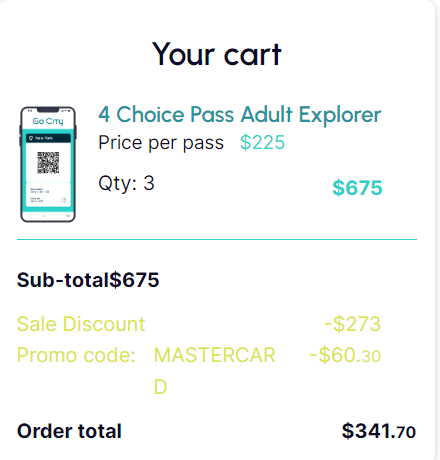
Task: Click the small clock icon on phone pass
Action: point(64,200)
